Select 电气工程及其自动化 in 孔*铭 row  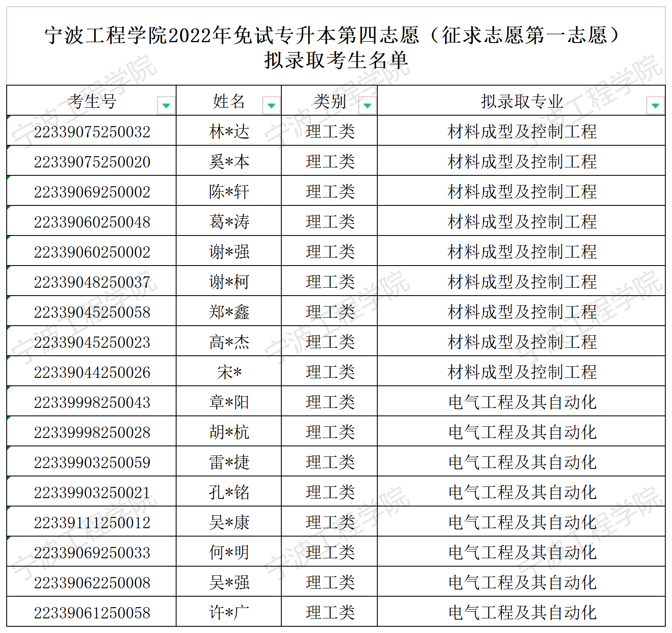[521, 491]
